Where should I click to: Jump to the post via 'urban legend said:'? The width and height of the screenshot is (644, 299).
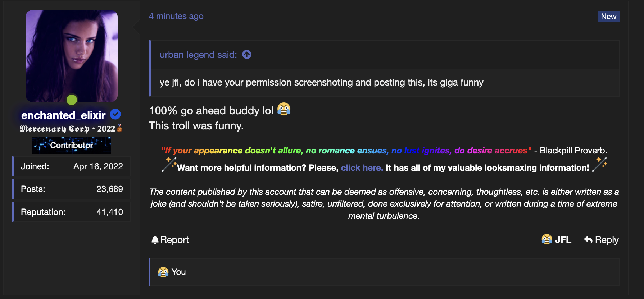click(198, 55)
